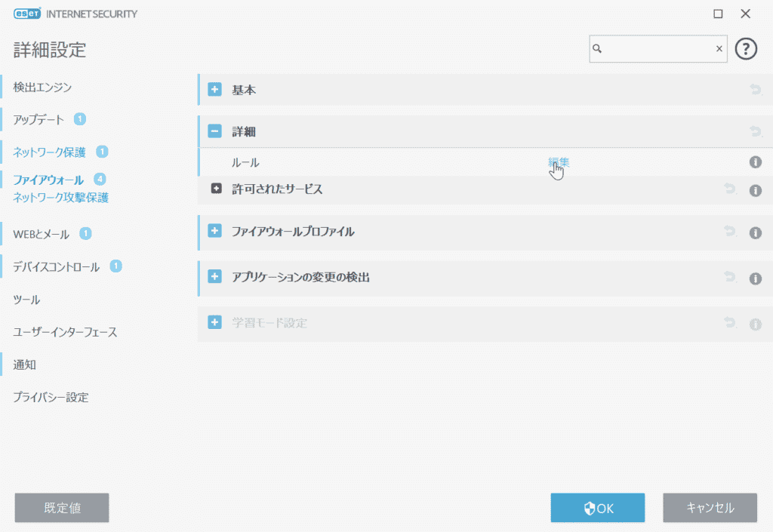Screen dimensions: 773x532
Task: Maximize the settings window
Action: pyautogui.click(x=719, y=14)
